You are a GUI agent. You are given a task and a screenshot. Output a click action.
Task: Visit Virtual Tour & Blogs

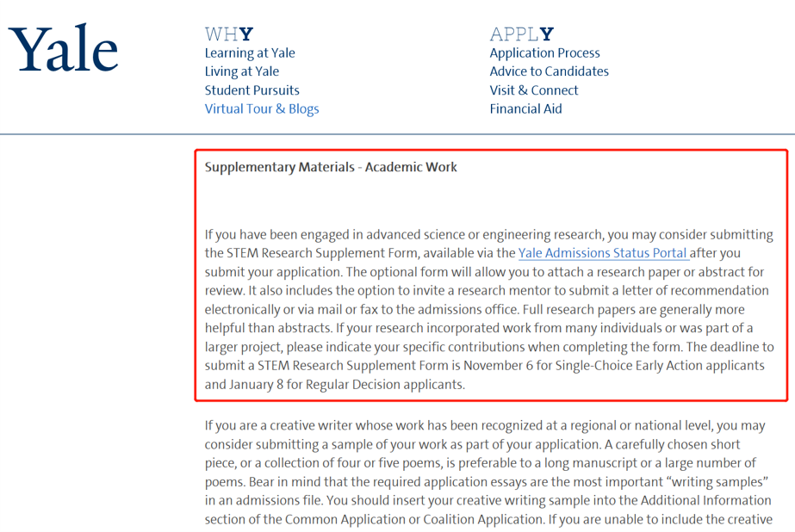point(262,109)
